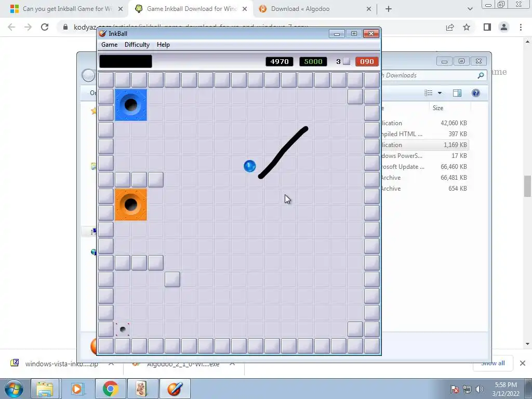
Task: Open Windows Media Player from taskbar
Action: tap(77, 389)
